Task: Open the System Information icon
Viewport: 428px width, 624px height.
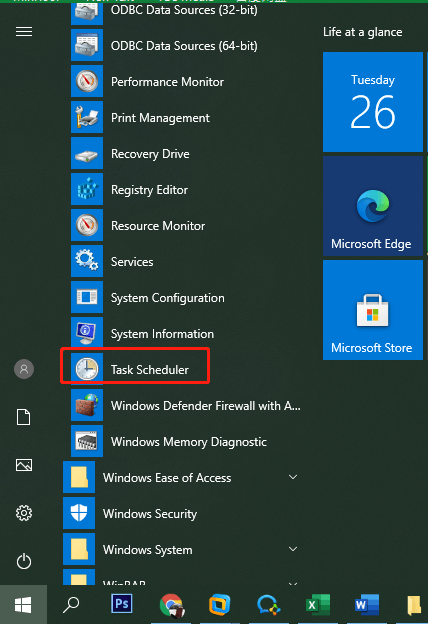Action: 87,333
